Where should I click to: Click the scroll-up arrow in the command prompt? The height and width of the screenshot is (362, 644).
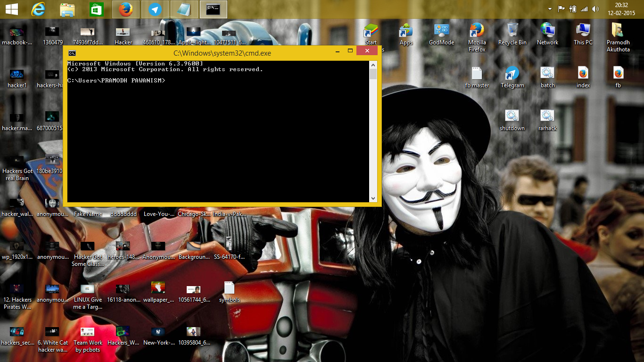click(x=373, y=65)
